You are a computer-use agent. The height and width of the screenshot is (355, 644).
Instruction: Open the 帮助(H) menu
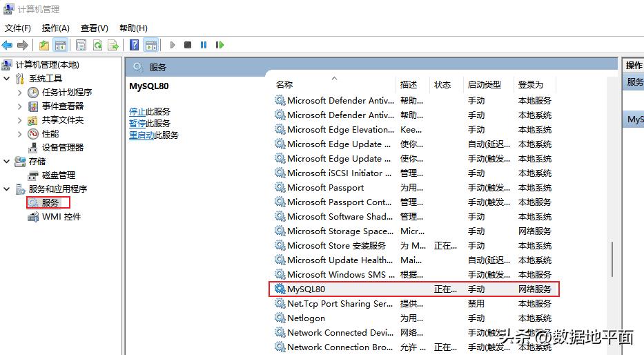tap(133, 28)
